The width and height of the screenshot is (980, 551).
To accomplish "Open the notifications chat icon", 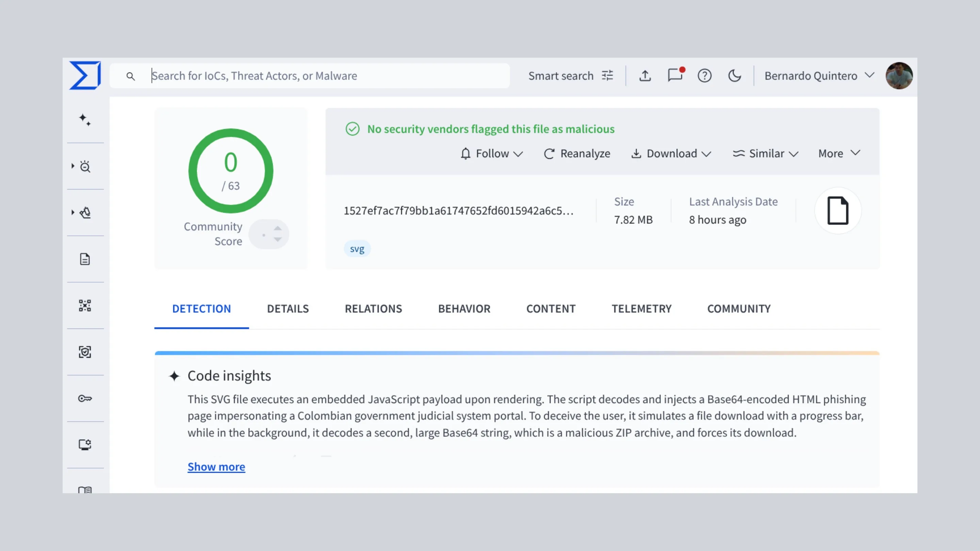I will tap(676, 75).
